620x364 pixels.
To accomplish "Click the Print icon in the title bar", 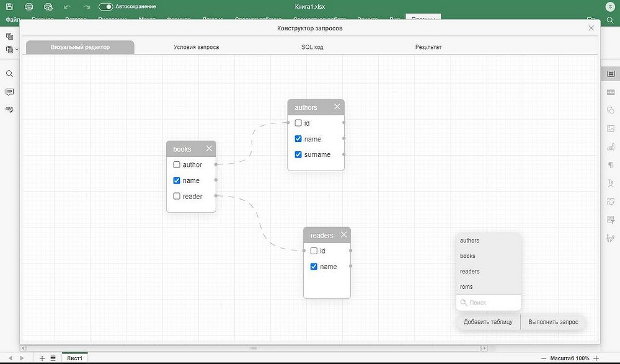I will tap(29, 6).
